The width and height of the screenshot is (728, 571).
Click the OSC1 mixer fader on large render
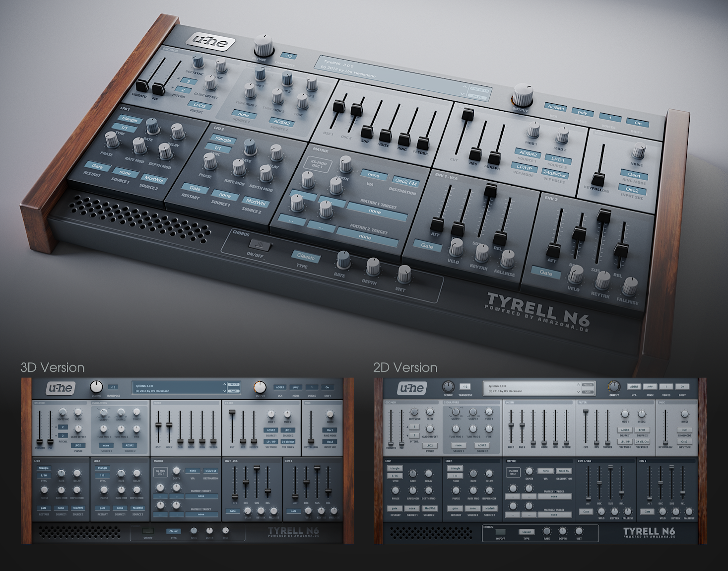click(x=339, y=106)
